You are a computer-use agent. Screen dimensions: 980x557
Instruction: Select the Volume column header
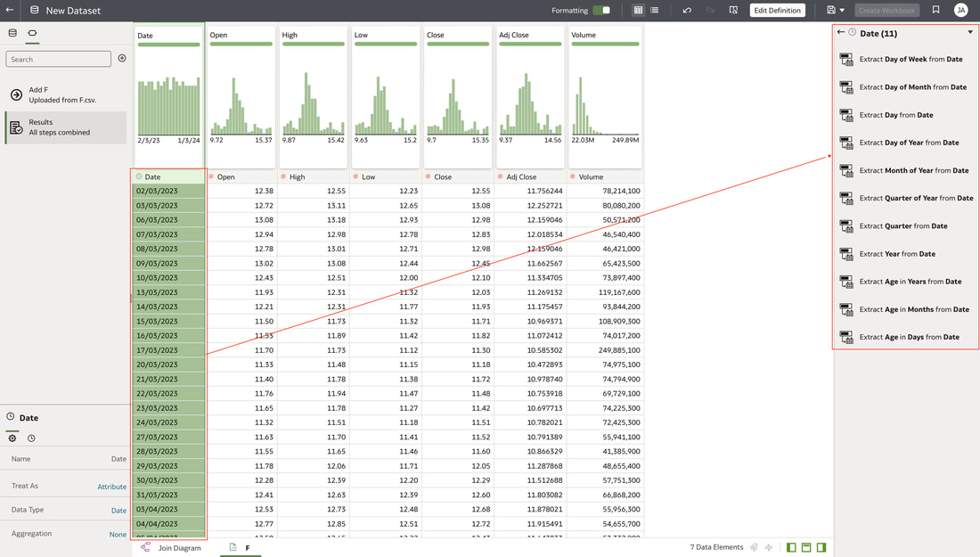point(604,177)
